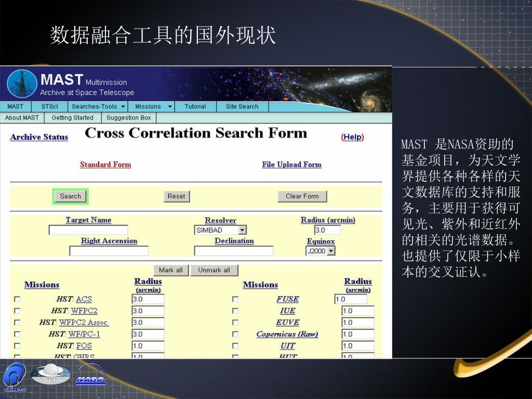Click the MAST globe logo icon
The height and width of the screenshot is (399, 532).
(22, 84)
